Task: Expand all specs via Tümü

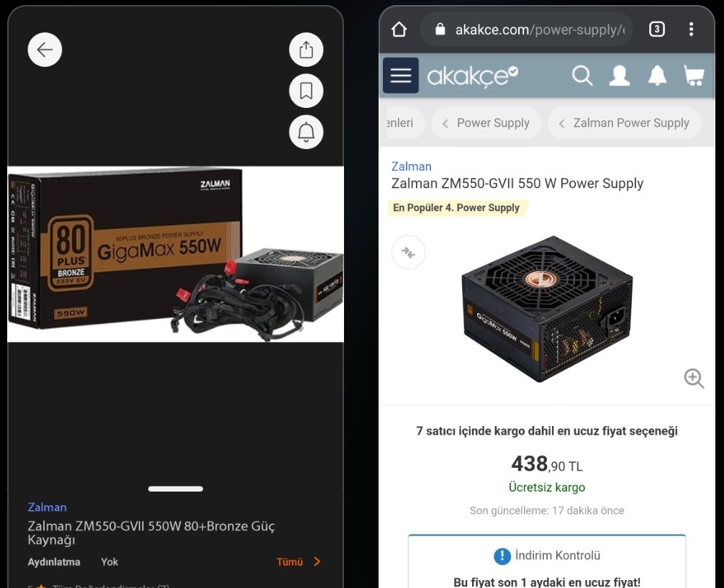Action: (x=298, y=561)
